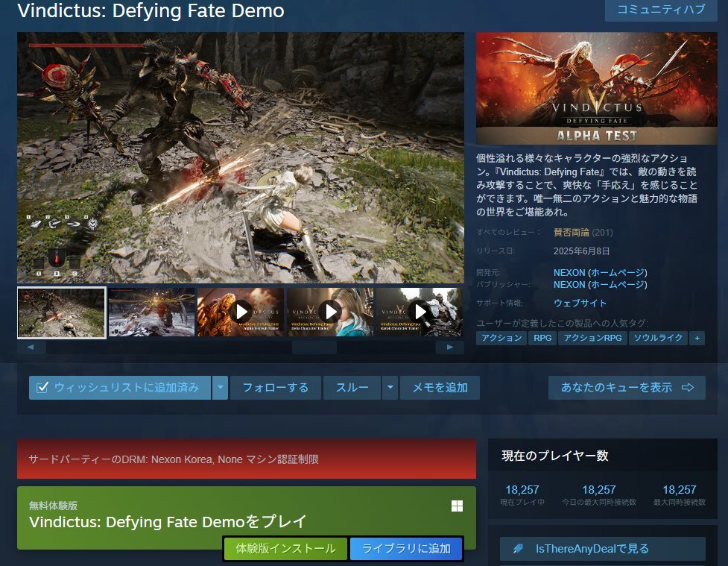Click the スルー ignore button
Screen dimensions: 728x566
[x=352, y=388]
